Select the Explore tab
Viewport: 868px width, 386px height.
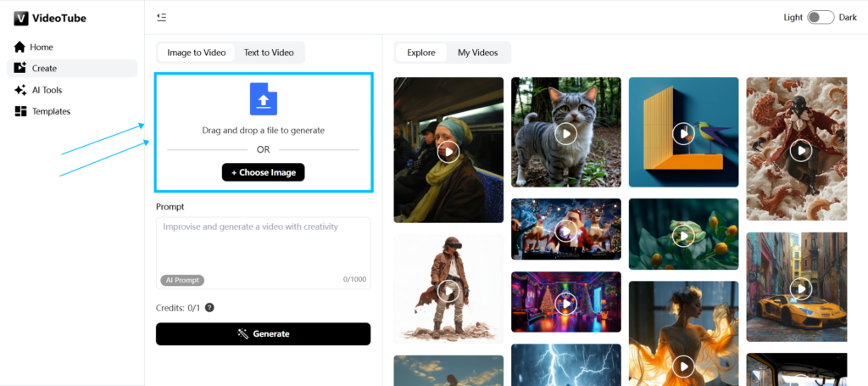pyautogui.click(x=421, y=53)
